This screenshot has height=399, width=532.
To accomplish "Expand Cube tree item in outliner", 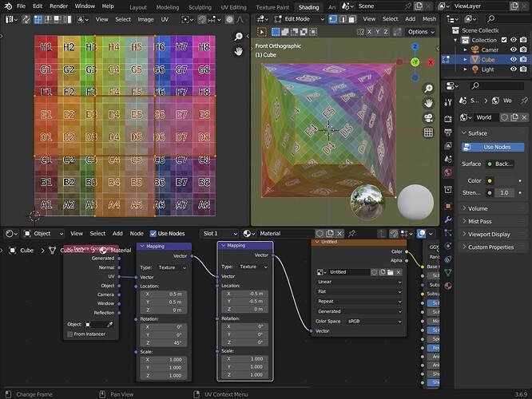I will tap(465, 59).
